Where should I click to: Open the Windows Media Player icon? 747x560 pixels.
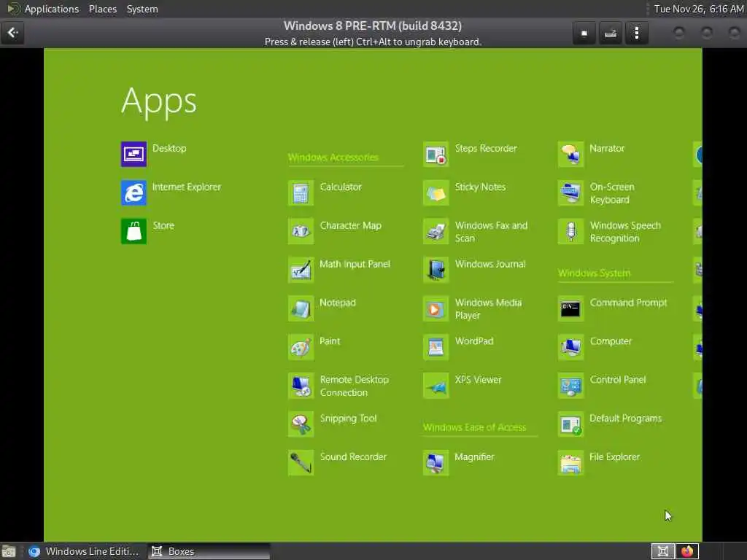coord(436,308)
